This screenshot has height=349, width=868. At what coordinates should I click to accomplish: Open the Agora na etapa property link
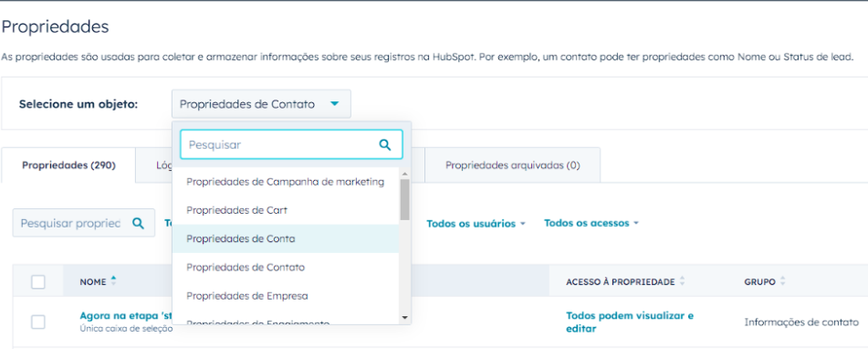127,316
